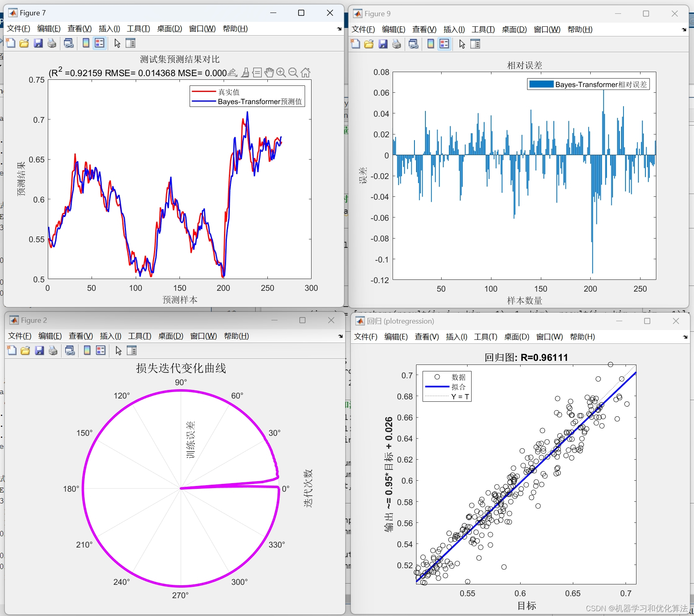Save Figure 9 using the floppy icon
The image size is (694, 616).
pos(383,44)
